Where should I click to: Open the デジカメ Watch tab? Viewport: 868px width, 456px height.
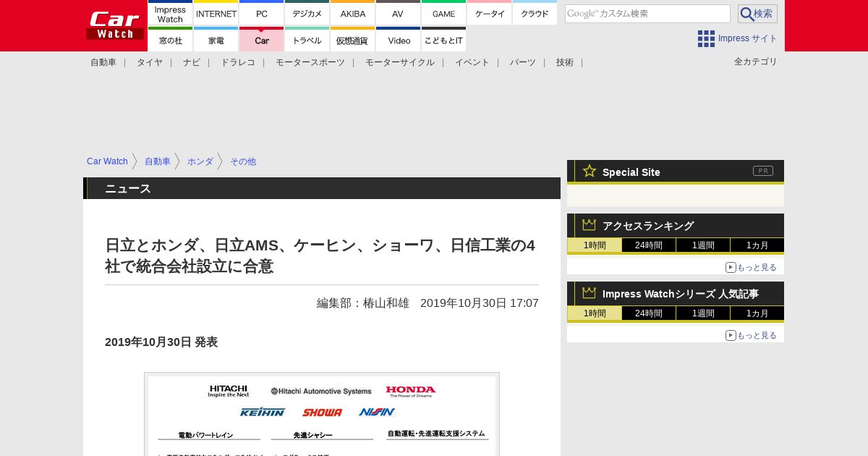click(x=307, y=12)
